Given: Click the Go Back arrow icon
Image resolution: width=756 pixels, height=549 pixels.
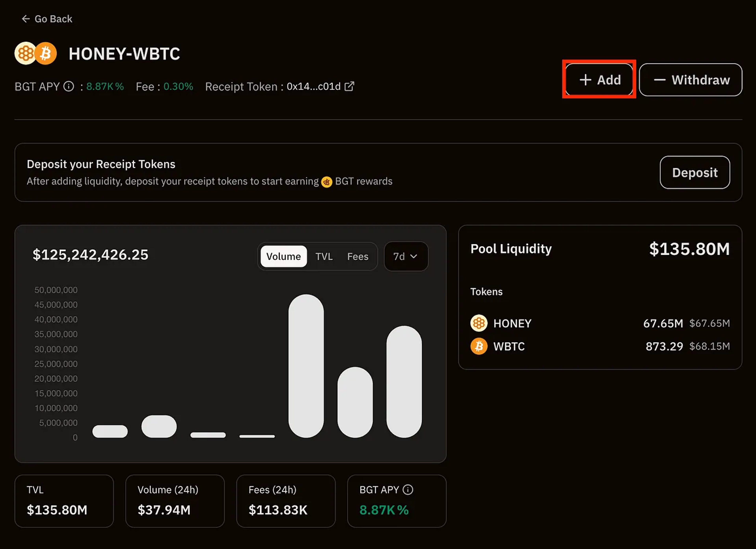Looking at the screenshot, I should [x=26, y=19].
